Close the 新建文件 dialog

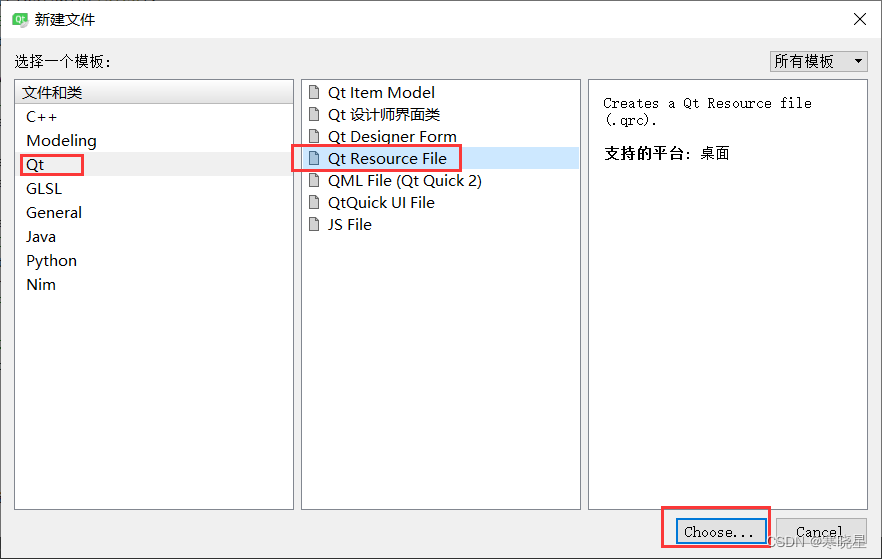click(860, 19)
